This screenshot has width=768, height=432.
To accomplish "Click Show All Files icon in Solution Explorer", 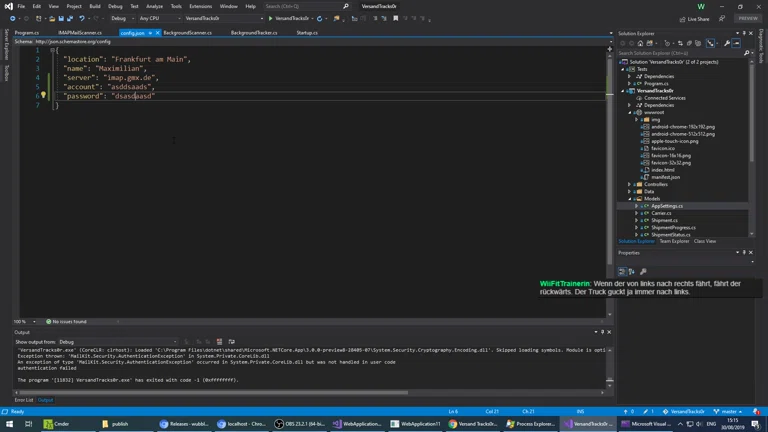I will pyautogui.click(x=698, y=43).
